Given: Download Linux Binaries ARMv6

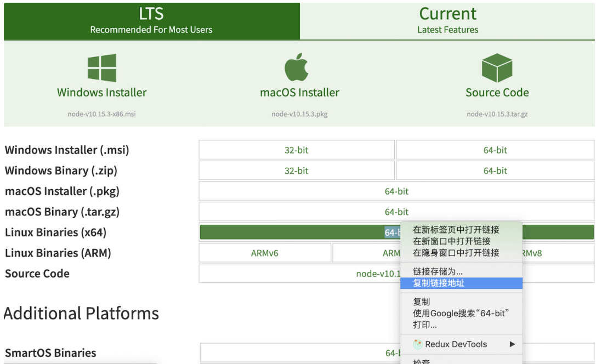Looking at the screenshot, I should [x=264, y=253].
